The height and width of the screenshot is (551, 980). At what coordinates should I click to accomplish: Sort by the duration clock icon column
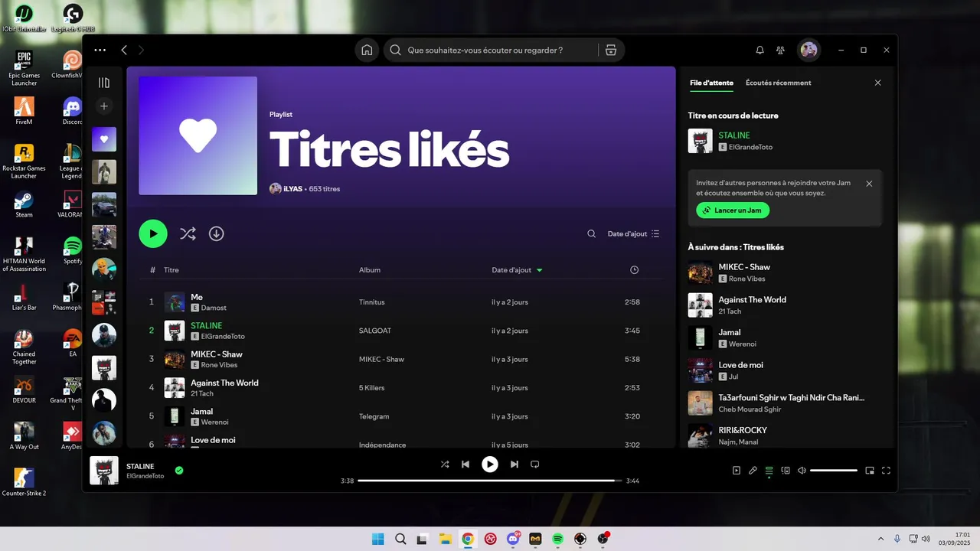[x=634, y=270]
